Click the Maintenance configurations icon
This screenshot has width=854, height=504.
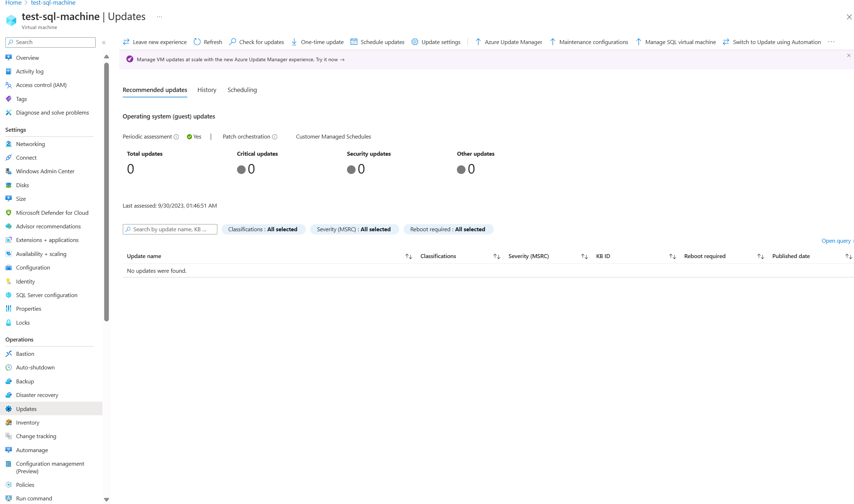click(x=552, y=42)
